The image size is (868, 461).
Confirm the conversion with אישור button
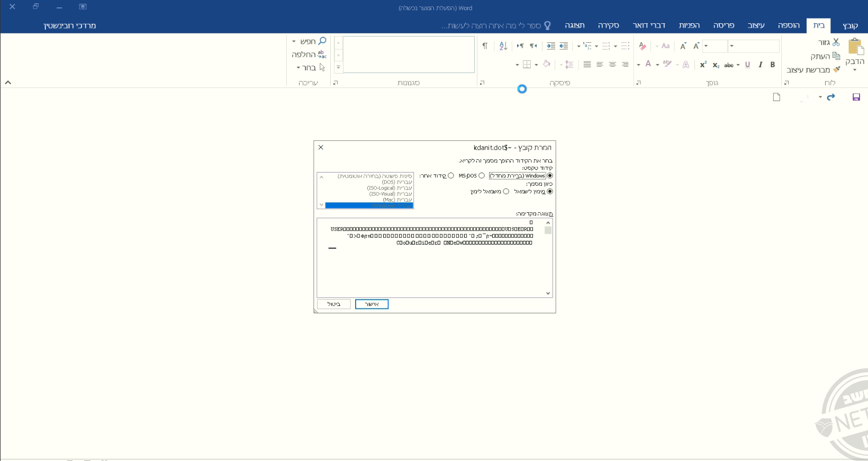click(372, 304)
